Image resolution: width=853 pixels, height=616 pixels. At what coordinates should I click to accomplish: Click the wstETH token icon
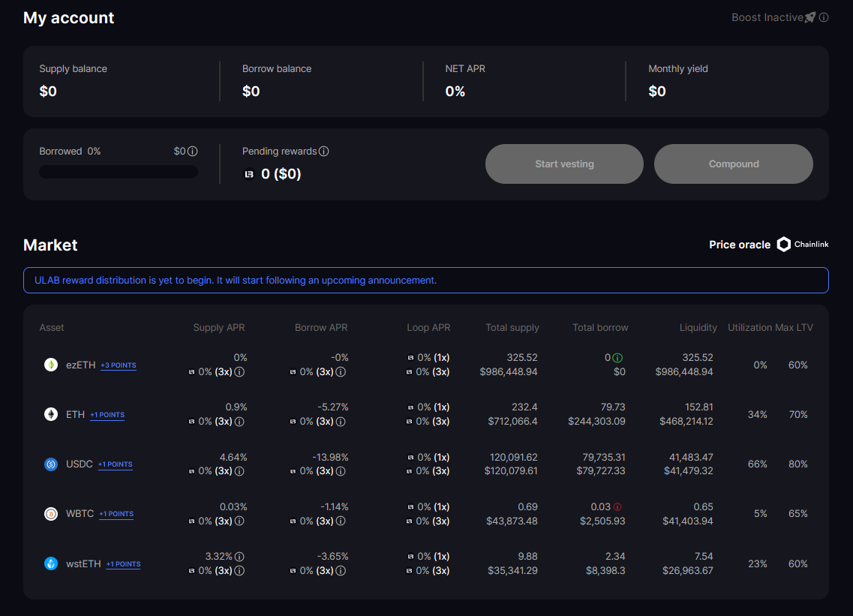coord(51,563)
